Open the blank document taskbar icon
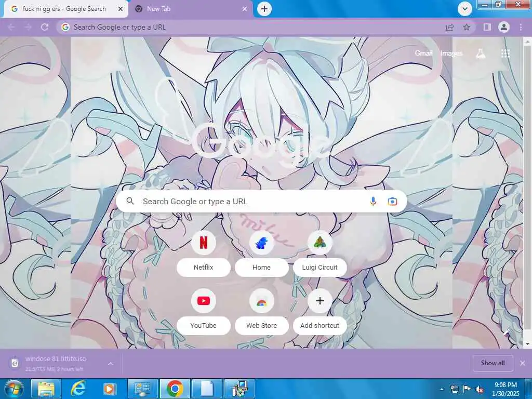 pyautogui.click(x=207, y=389)
